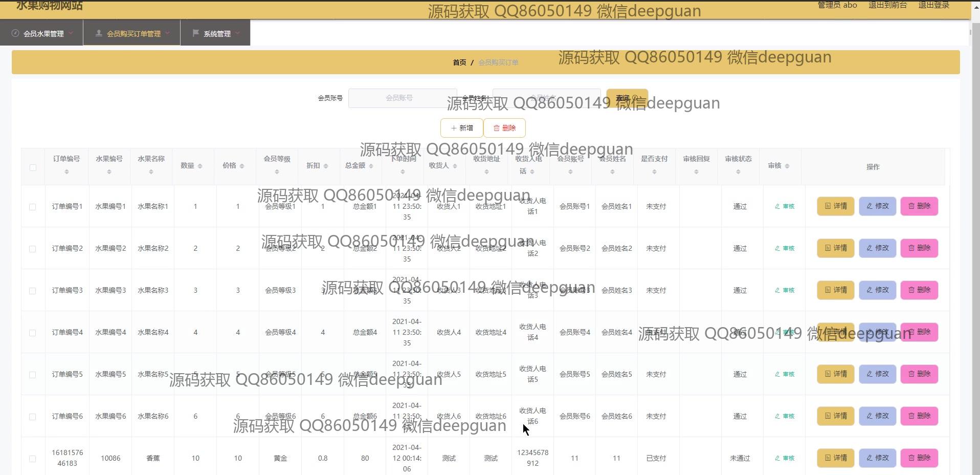Screen dimensions: 980x475
Task: Click 退出登录 in the top bar
Action: [x=933, y=5]
